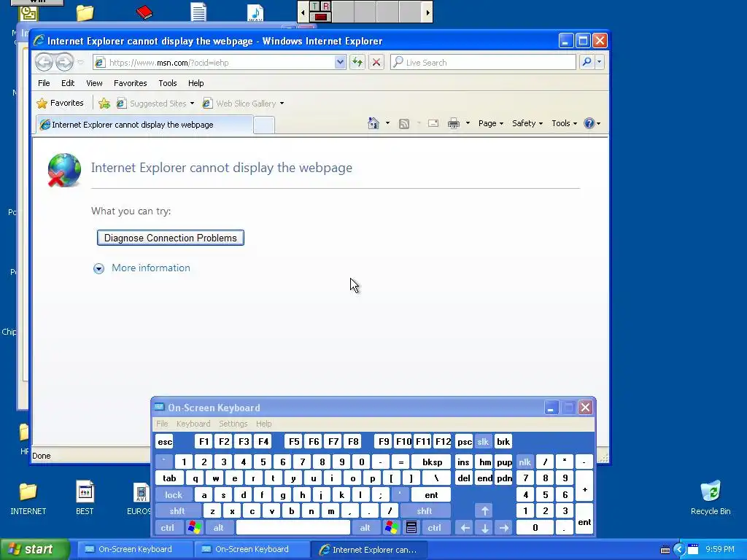Screen dimensions: 747x560
Task: Open the address bar URL history dropdown
Action: coord(340,62)
